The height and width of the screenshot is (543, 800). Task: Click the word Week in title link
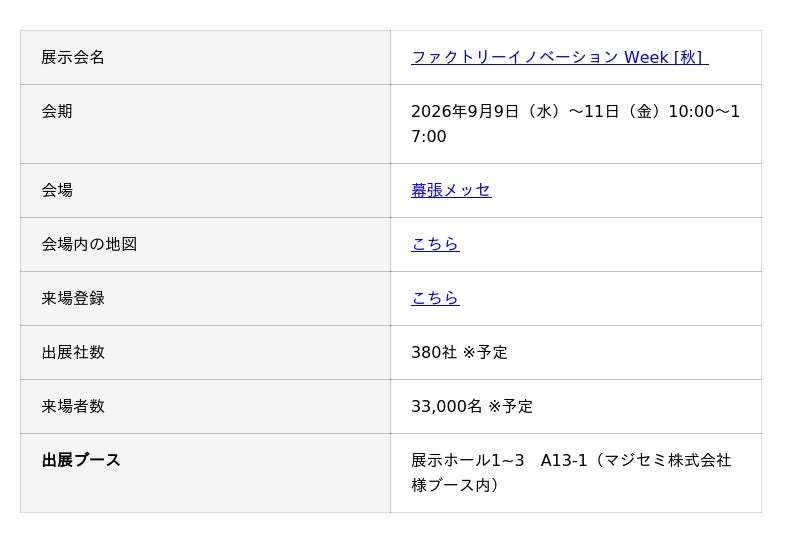(646, 57)
